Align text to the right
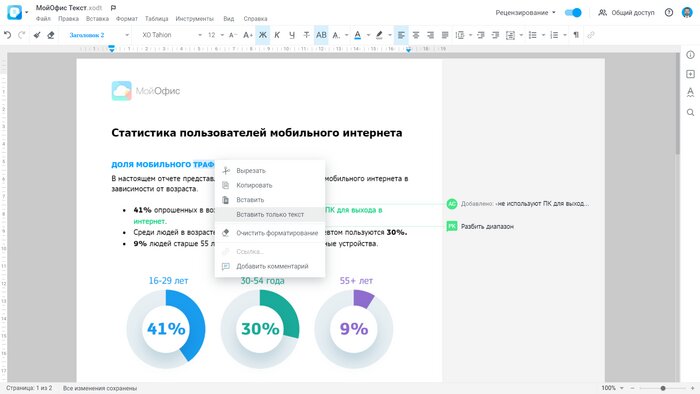 [x=430, y=35]
